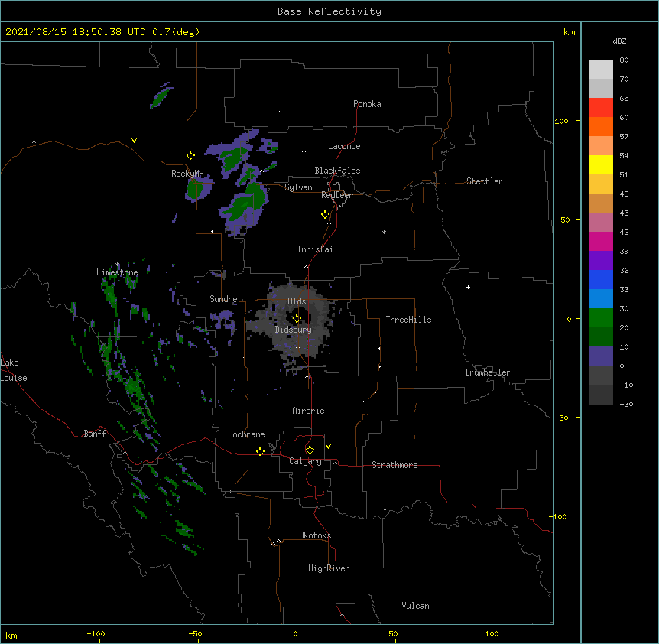Click the ThreeHills town label
This screenshot has width=659, height=644.
tap(408, 320)
